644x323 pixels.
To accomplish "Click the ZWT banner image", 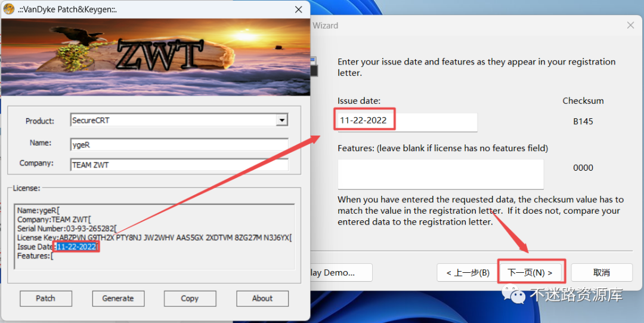I will tap(155, 57).
